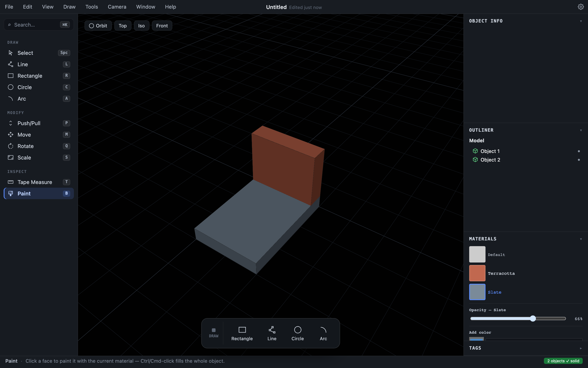Click the Untitled document title
This screenshot has width=588, height=368.
coord(276,7)
